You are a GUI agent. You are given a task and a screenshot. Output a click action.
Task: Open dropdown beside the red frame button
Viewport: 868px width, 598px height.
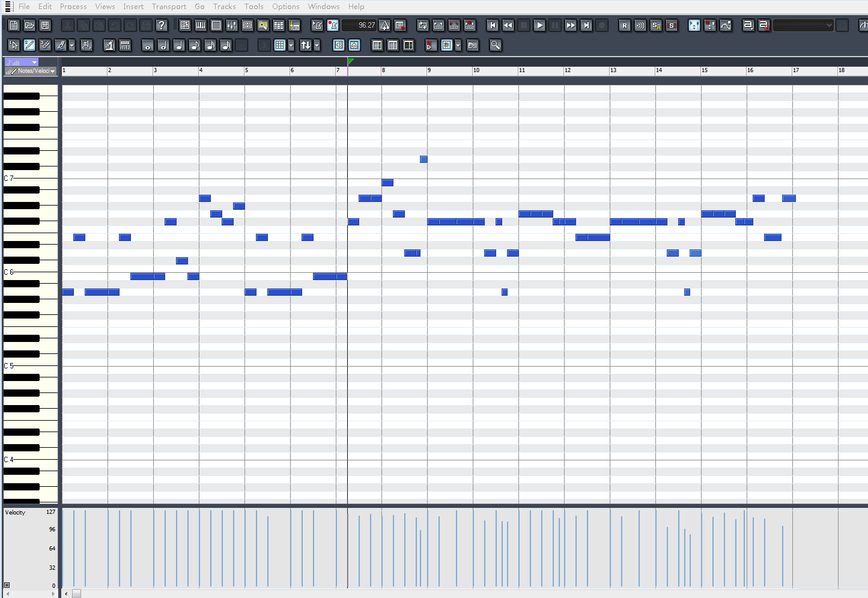coord(458,45)
